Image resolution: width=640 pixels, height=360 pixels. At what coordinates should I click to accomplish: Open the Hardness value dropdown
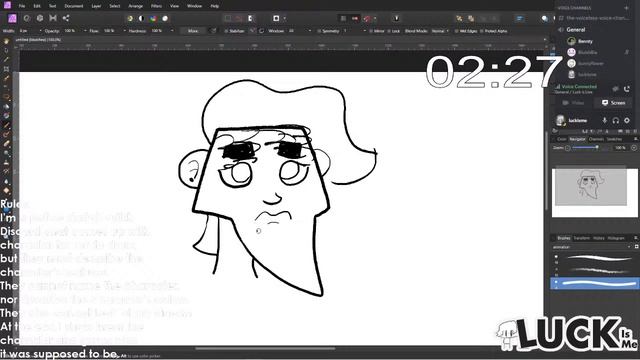point(172,31)
